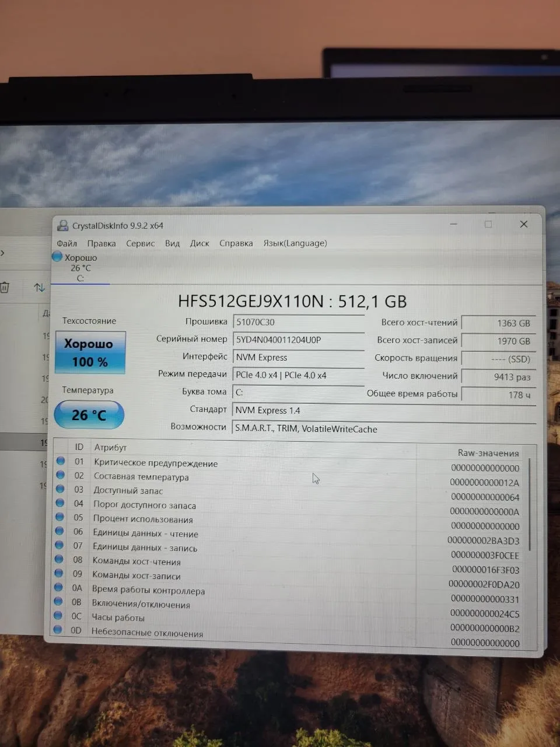The width and height of the screenshot is (560, 747).
Task: Open the Язык(Language) menu
Action: tap(295, 243)
